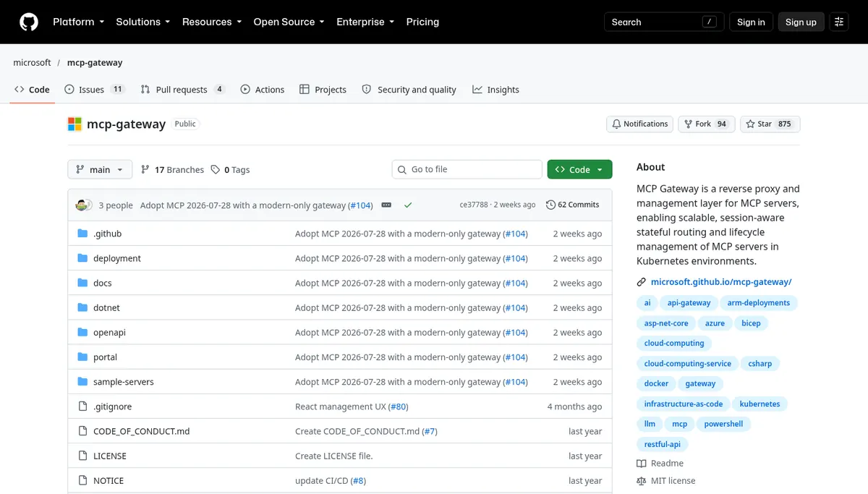
Task: Open appearance settings sliders icon
Action: point(839,22)
